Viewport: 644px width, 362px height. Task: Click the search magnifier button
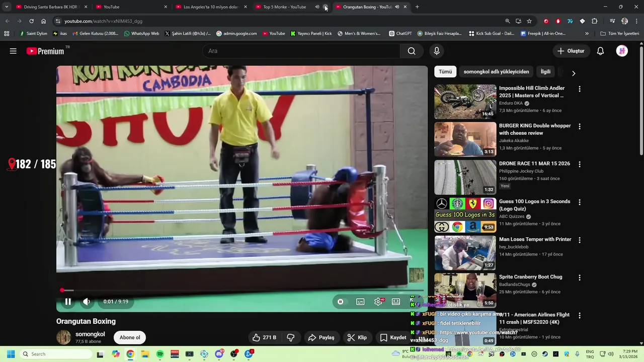(412, 51)
